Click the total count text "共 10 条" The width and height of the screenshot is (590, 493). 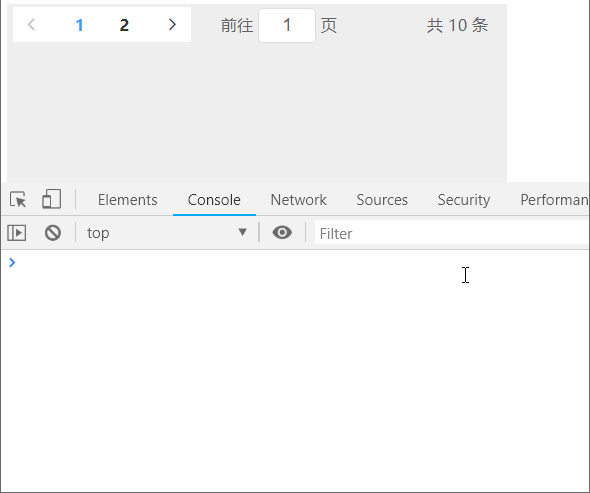click(457, 26)
